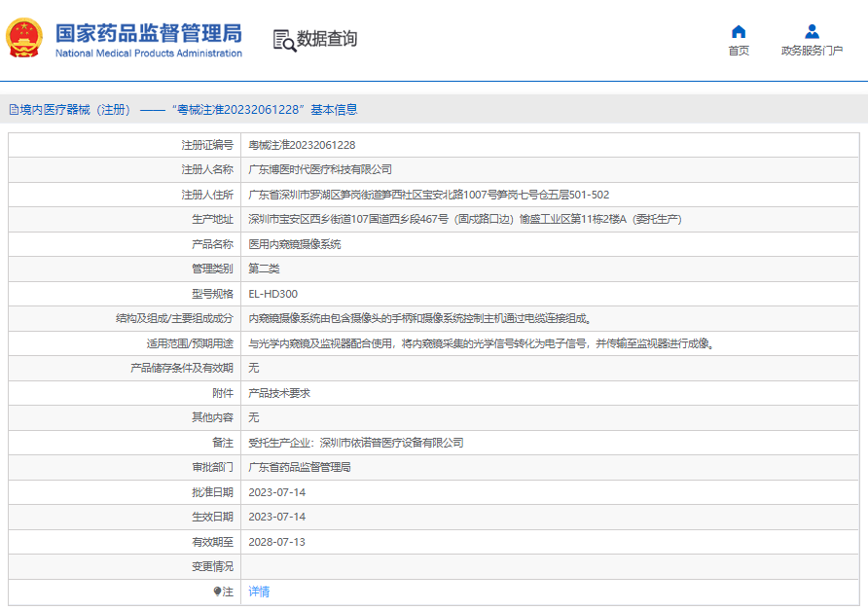This screenshot has height=610, width=868.
Task: Select 生效日期 value 2023-07-14
Action: (x=276, y=517)
